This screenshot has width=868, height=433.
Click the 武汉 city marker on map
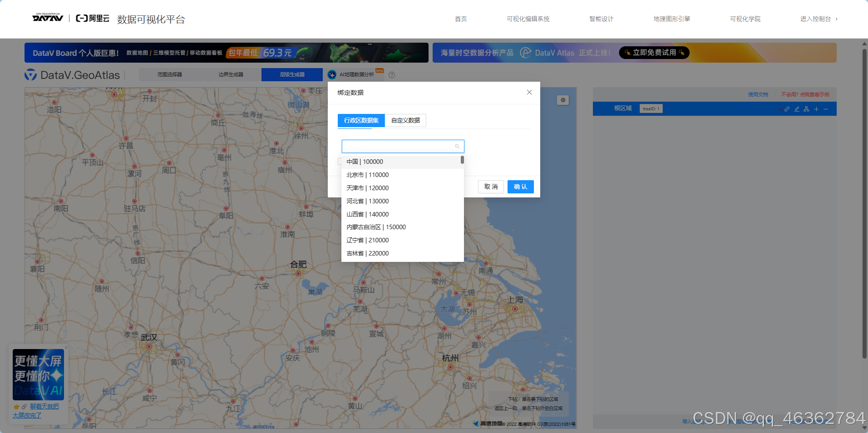click(149, 347)
